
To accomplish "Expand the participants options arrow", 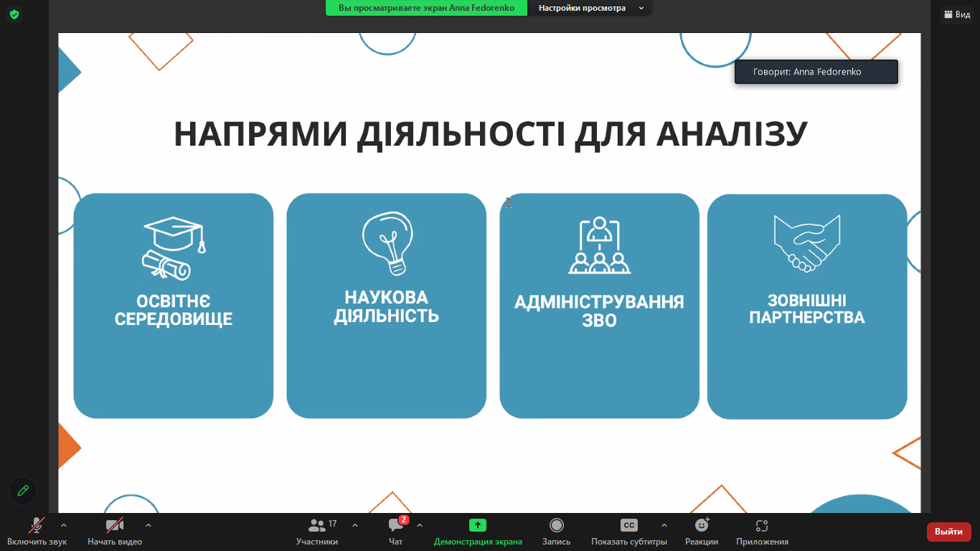I will tap(355, 525).
